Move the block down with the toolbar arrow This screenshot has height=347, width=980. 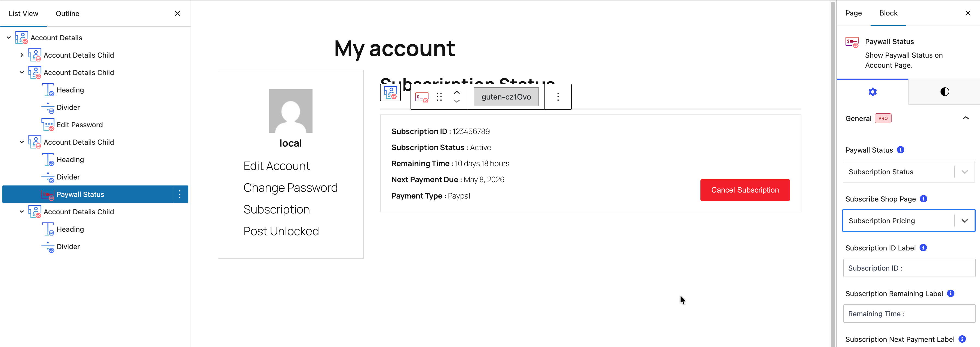tap(457, 101)
